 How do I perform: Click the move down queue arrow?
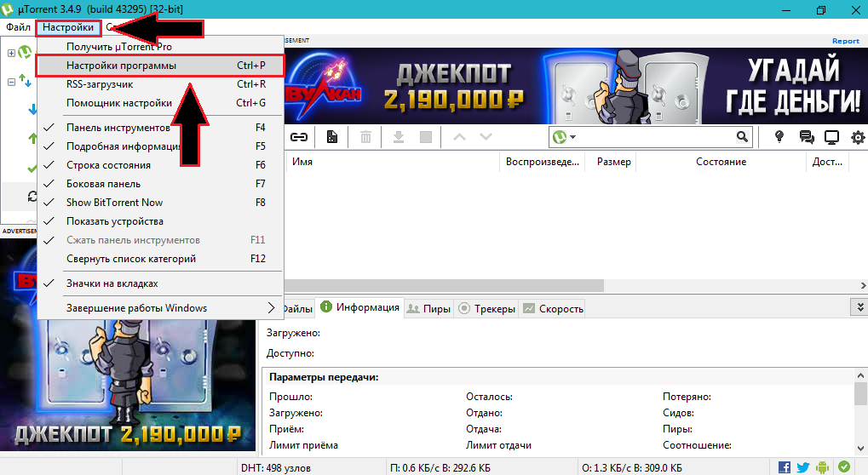point(486,137)
